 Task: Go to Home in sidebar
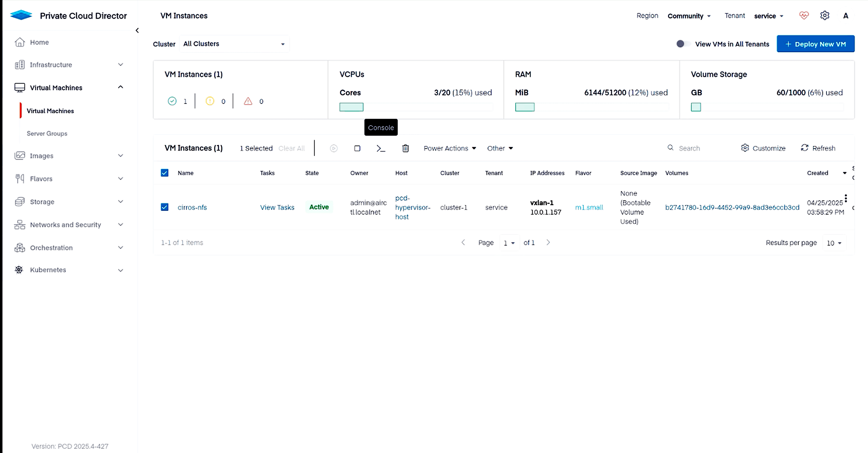tap(39, 42)
